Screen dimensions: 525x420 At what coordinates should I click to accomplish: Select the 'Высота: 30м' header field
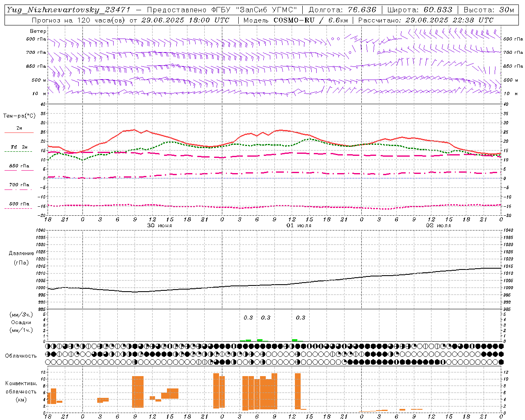489,10
